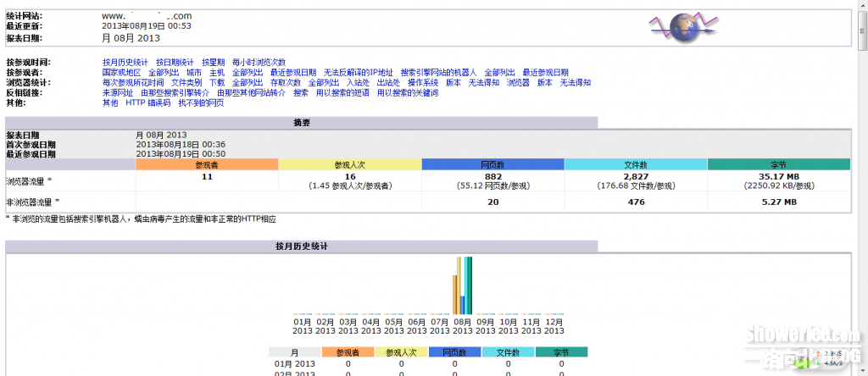The width and height of the screenshot is (868, 376).
Task: Click the 文件类别 link
Action: point(186,83)
